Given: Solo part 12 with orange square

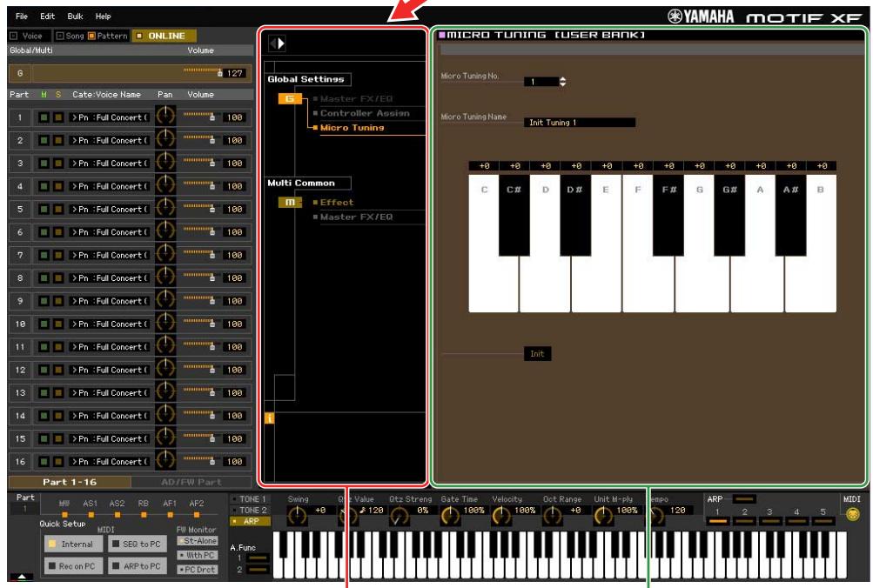Looking at the screenshot, I should point(58,370).
